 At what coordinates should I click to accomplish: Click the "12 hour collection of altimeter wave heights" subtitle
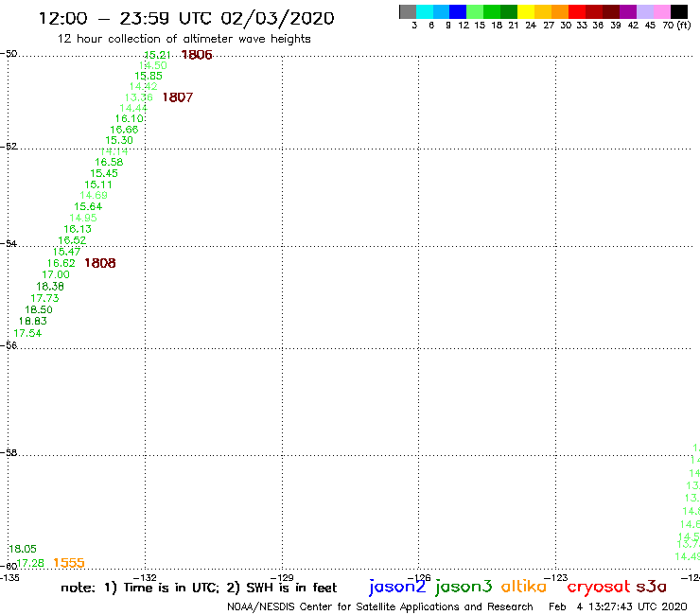click(184, 39)
